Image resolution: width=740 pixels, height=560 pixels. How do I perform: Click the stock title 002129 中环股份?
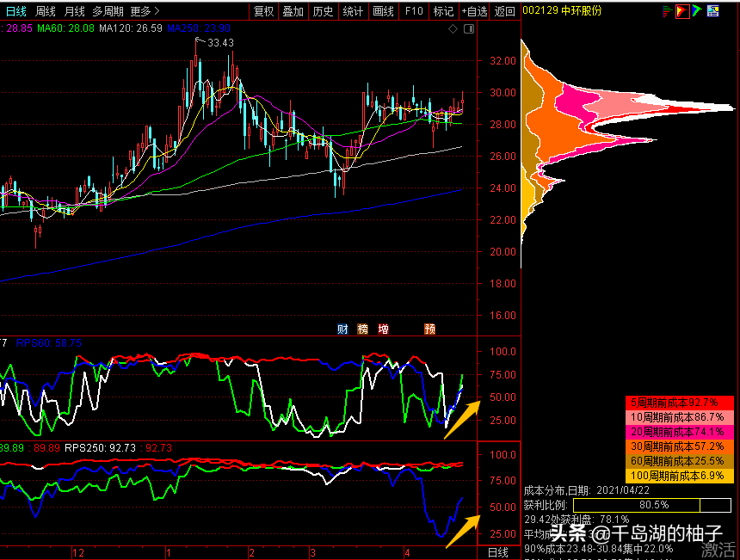pyautogui.click(x=562, y=10)
